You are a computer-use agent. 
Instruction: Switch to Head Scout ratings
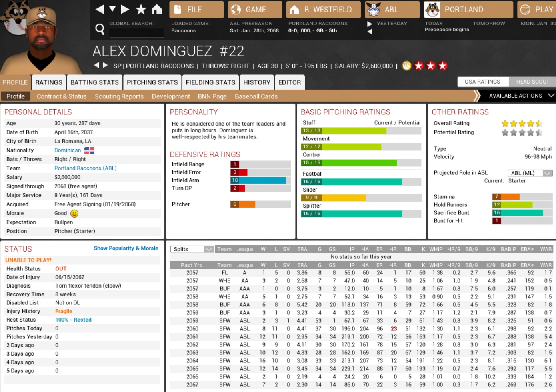(532, 82)
